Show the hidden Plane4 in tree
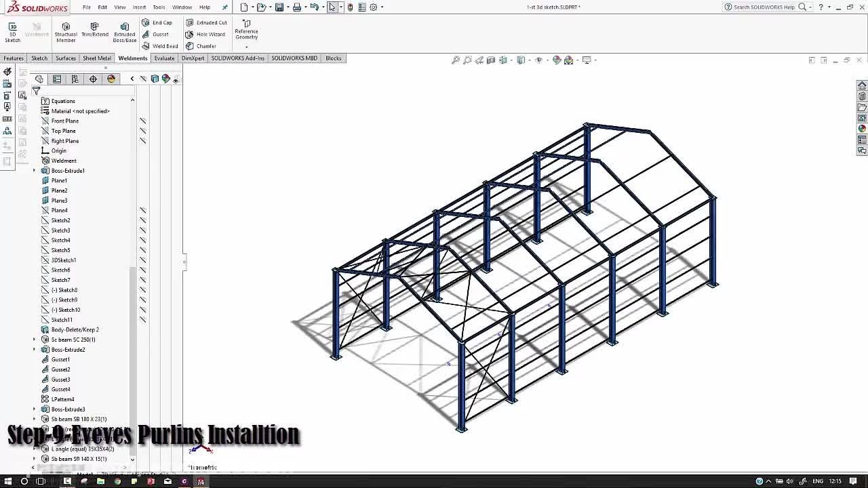Image resolution: width=868 pixels, height=488 pixels. point(143,211)
